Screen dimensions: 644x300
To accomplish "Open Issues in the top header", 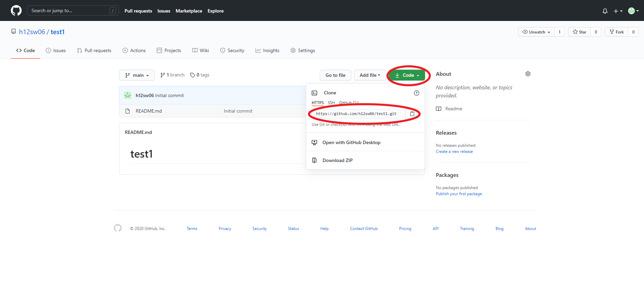I will 164,11.
